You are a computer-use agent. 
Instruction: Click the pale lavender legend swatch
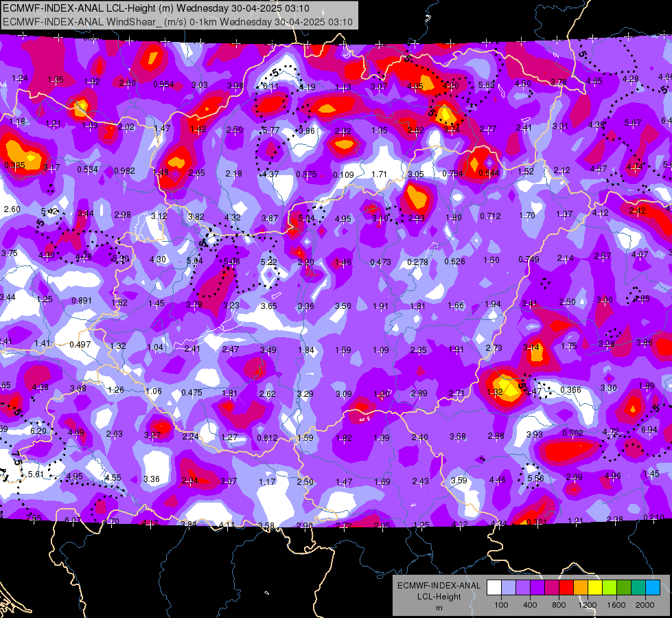(x=509, y=588)
